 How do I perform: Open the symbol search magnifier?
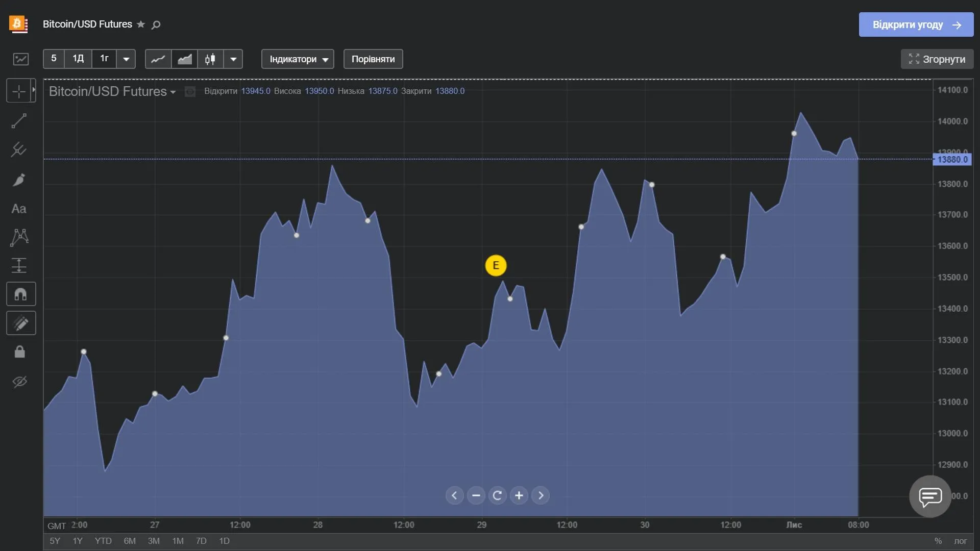click(156, 25)
